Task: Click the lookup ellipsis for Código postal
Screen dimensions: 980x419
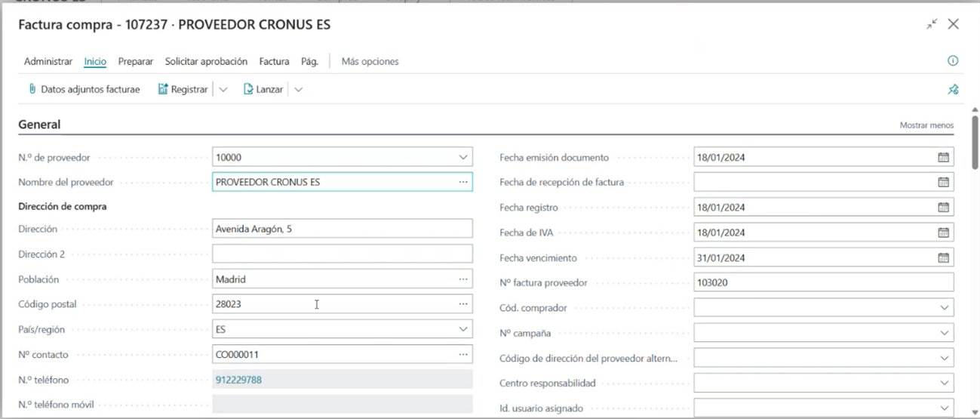Action: point(463,303)
